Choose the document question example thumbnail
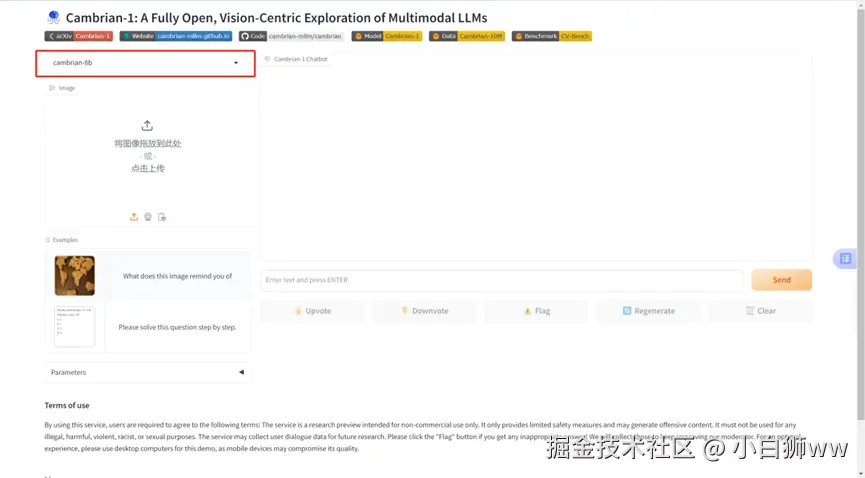The height and width of the screenshot is (478, 865). (x=74, y=327)
